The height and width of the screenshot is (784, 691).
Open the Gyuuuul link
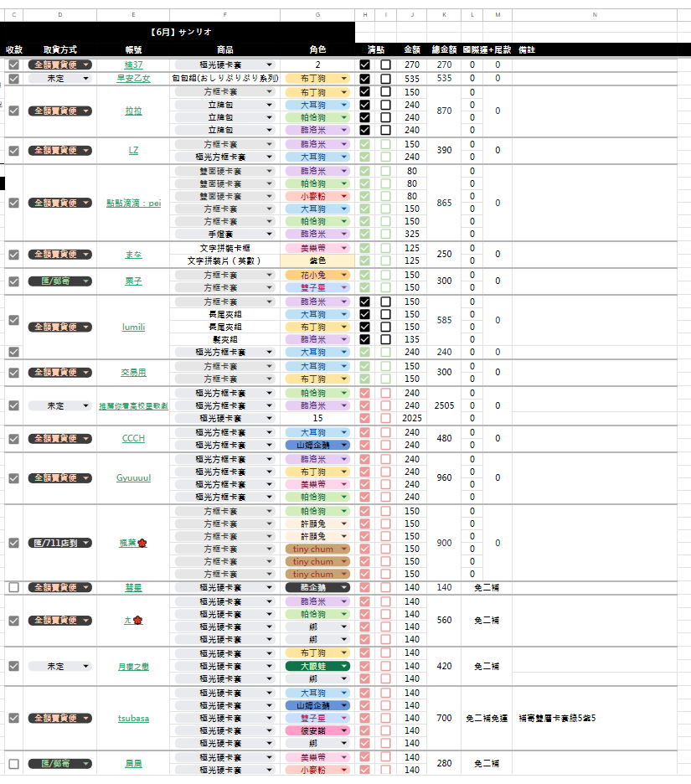tap(133, 478)
